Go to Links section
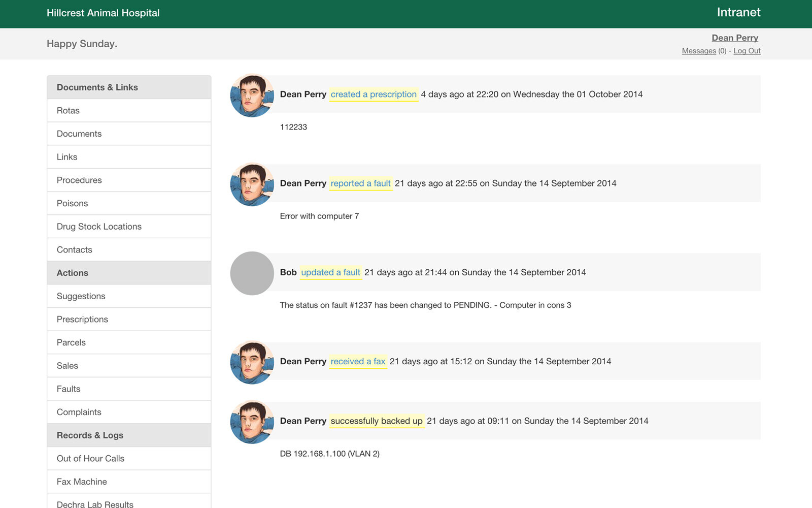Viewport: 812px width, 508px height. point(129,157)
